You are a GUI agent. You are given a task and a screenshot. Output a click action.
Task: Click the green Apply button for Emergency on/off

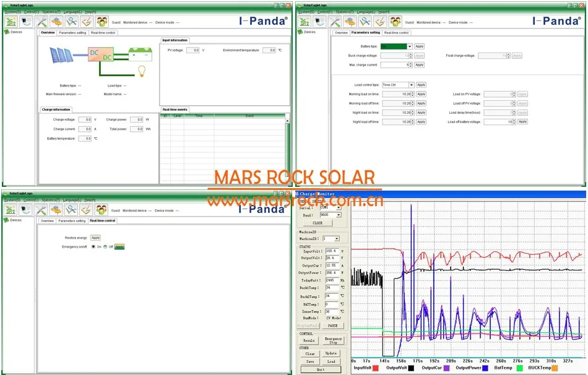coord(119,247)
